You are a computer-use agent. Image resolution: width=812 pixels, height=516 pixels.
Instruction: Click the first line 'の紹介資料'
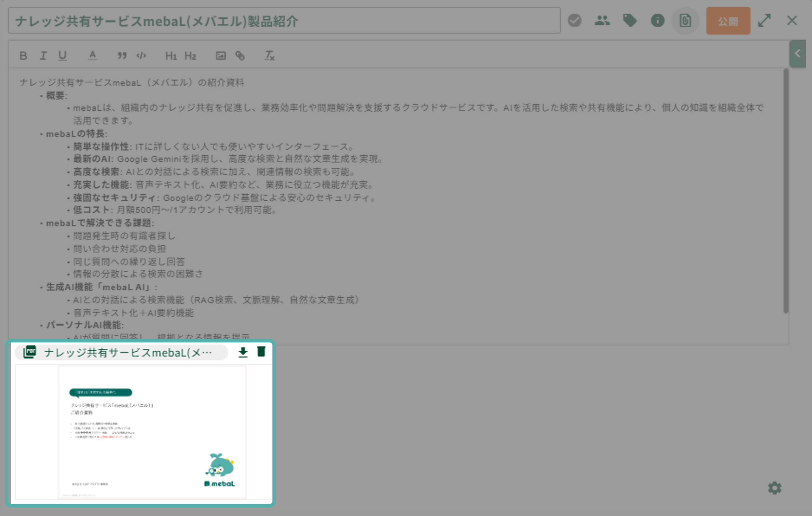[132, 83]
